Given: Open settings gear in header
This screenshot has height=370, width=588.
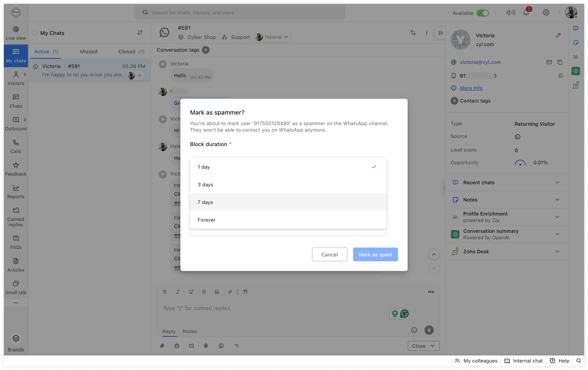Looking at the screenshot, I should pos(546,12).
